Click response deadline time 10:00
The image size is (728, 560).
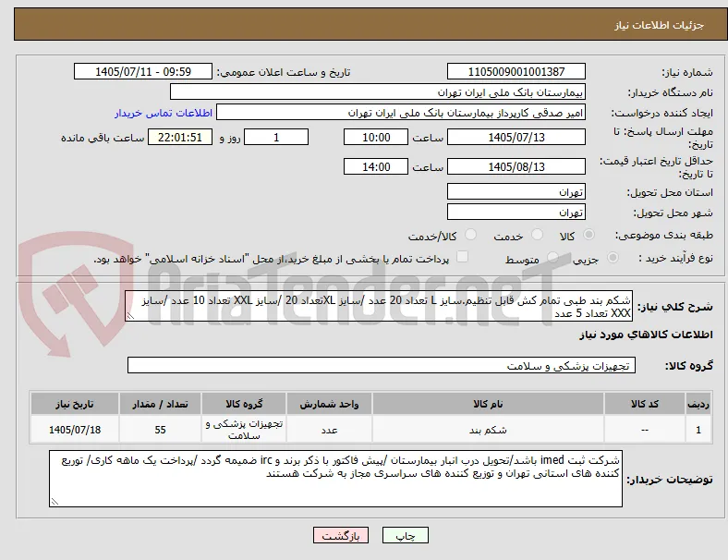click(376, 137)
